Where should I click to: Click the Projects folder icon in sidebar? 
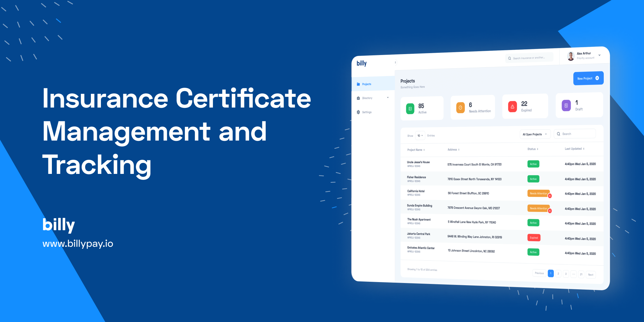click(x=358, y=84)
